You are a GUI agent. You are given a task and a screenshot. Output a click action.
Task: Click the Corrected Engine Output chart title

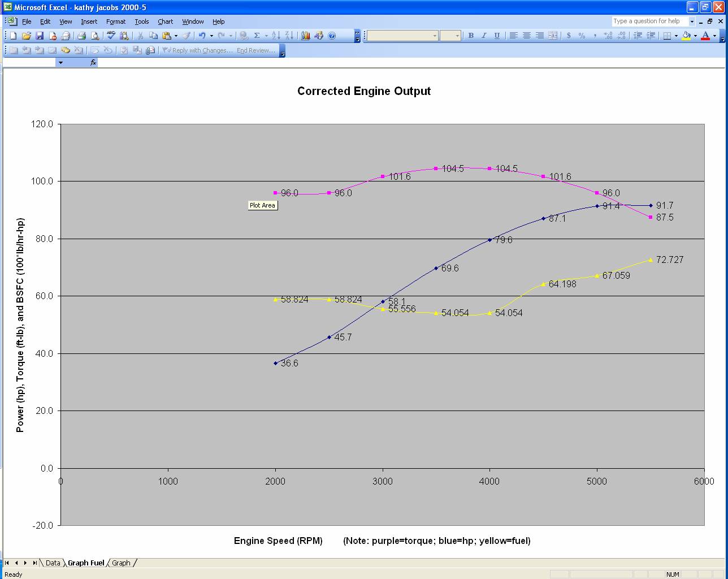363,91
